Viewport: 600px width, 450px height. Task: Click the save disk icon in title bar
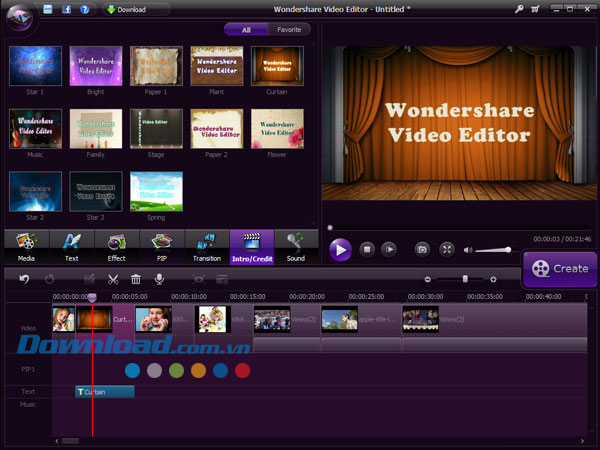click(47, 9)
